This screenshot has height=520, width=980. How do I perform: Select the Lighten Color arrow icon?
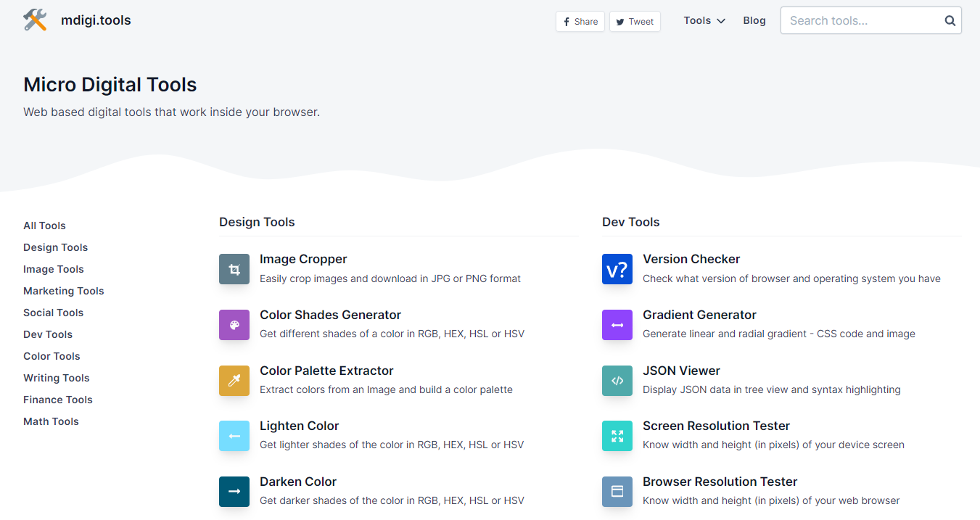pyautogui.click(x=234, y=436)
